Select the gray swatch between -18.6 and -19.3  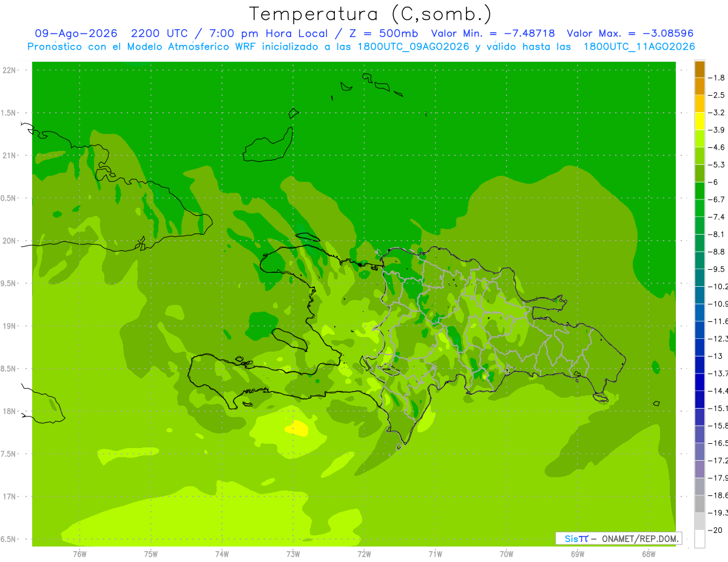(699, 504)
